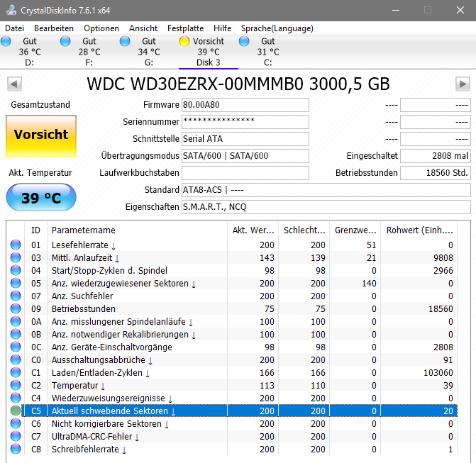Screen dimensions: 476x463
Task: Select the D: drive tab at 36 °C
Action: pyautogui.click(x=30, y=52)
